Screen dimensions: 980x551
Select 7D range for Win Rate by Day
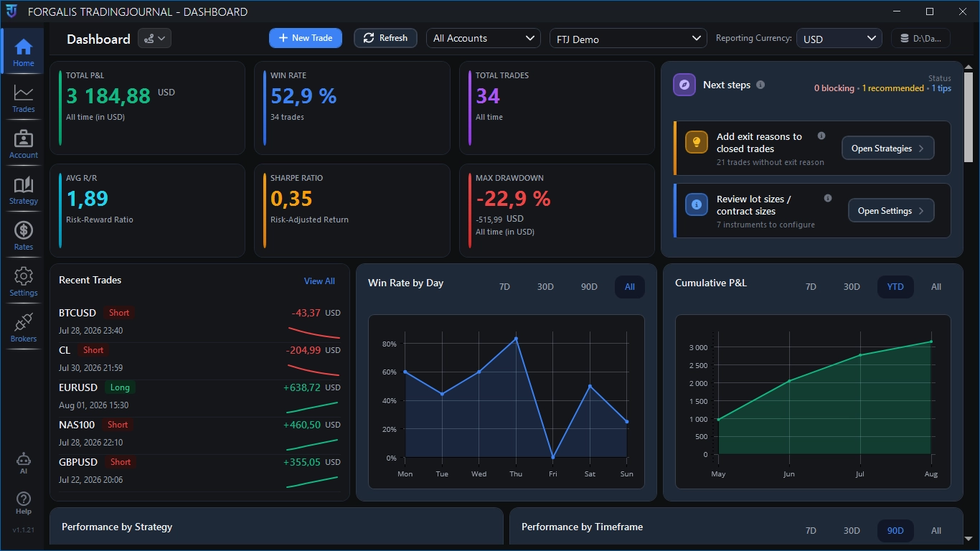click(x=504, y=287)
